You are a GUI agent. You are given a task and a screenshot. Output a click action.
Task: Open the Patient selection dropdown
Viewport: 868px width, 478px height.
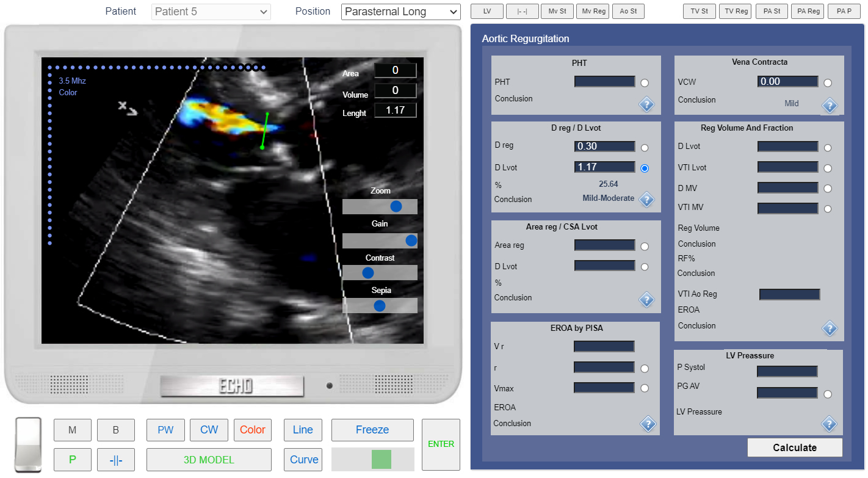(x=211, y=12)
